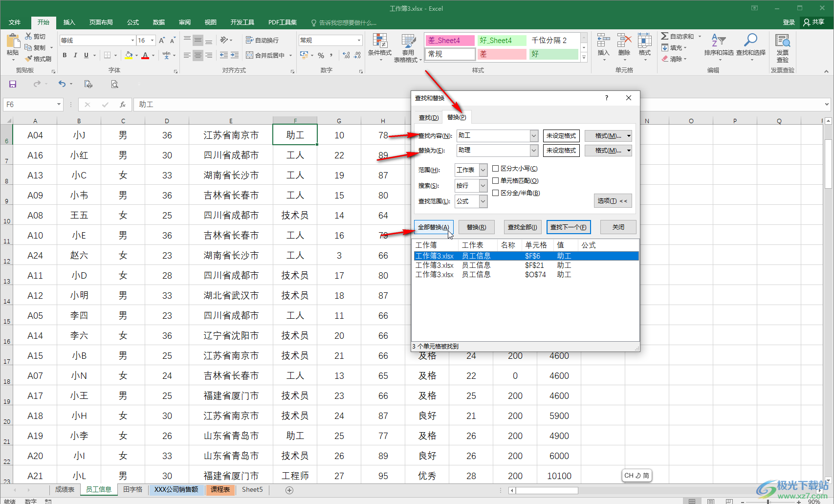Click the Wrap Text (自动换行) icon

[249, 40]
